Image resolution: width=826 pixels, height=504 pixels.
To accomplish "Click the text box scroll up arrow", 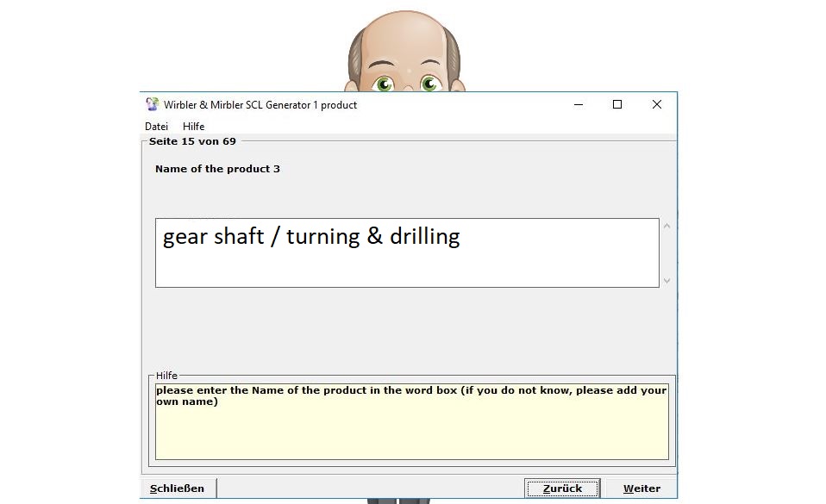I will 666,227.
